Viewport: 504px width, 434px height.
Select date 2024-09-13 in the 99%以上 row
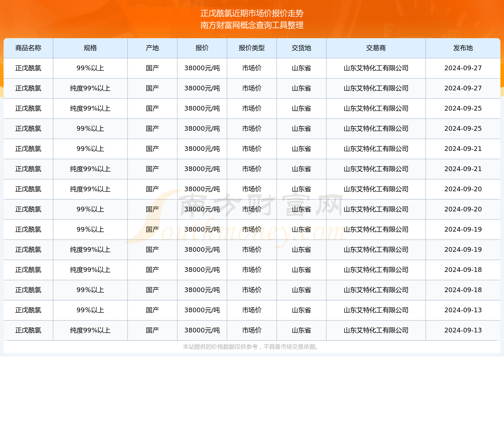coord(463,310)
